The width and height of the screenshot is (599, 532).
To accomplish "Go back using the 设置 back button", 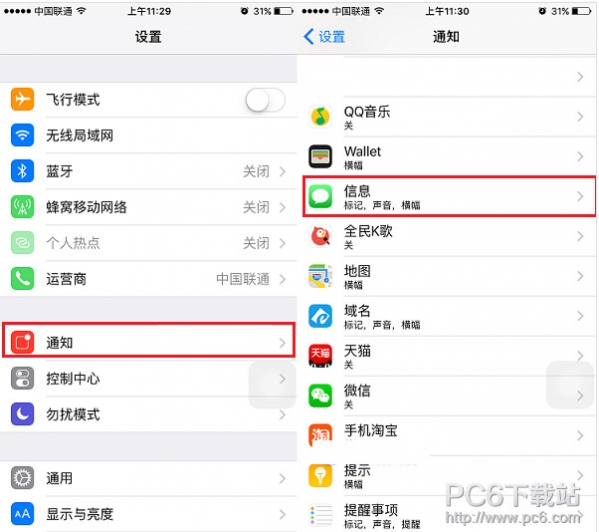I will pos(325,37).
